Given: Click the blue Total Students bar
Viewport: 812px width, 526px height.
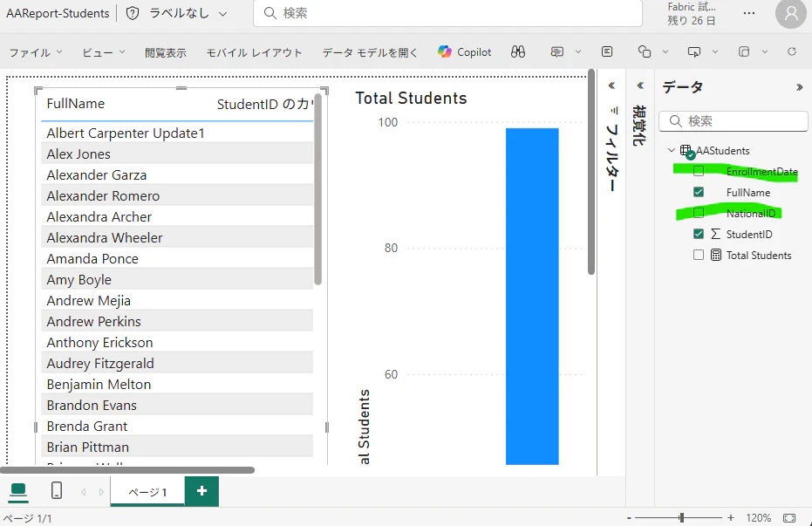Looking at the screenshot, I should 532,296.
